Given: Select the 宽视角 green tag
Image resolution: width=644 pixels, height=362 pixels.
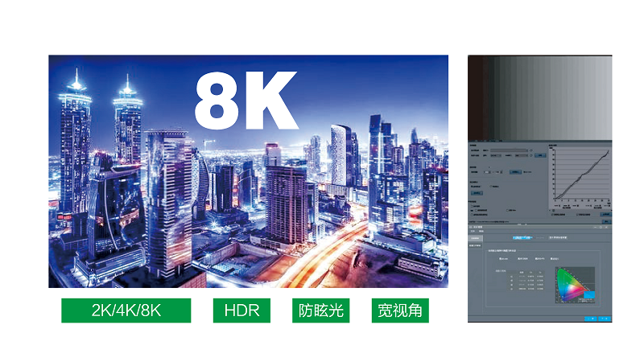Looking at the screenshot, I should click(x=400, y=311).
